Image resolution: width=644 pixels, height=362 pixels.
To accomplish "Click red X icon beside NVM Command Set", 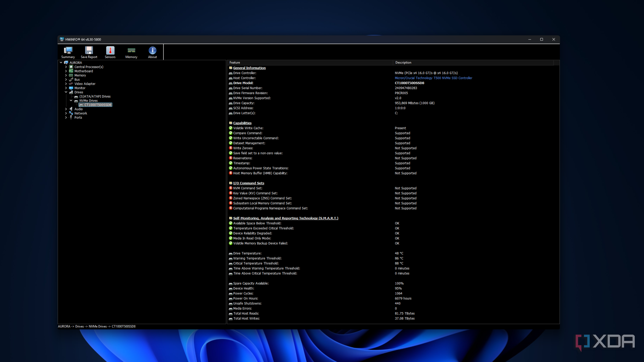I will point(230,188).
